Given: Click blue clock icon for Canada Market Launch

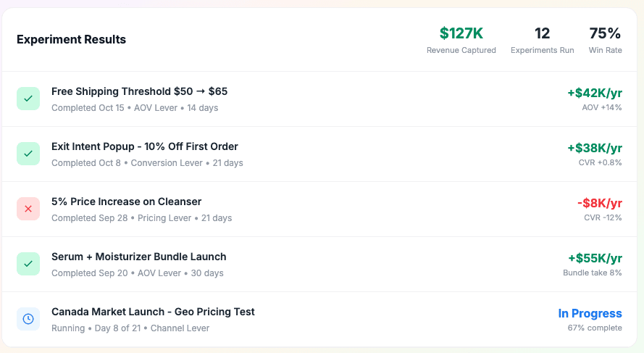Looking at the screenshot, I should 28,319.
